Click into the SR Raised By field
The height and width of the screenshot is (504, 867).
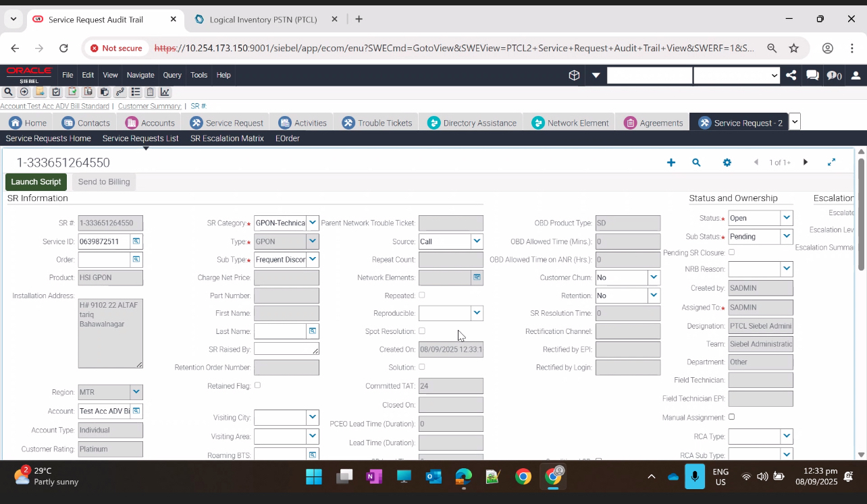tap(285, 349)
